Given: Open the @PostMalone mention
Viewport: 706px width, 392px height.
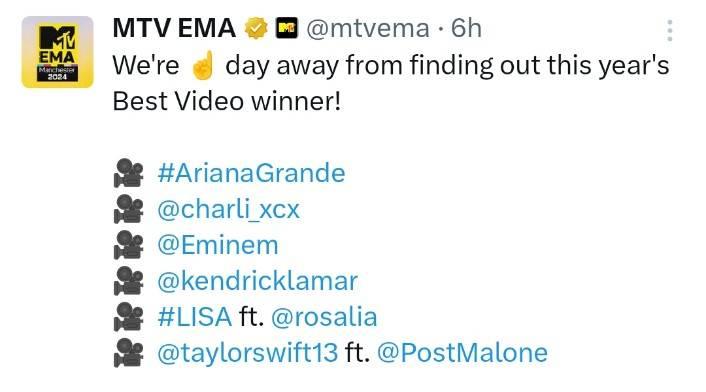Looking at the screenshot, I should coord(462,352).
